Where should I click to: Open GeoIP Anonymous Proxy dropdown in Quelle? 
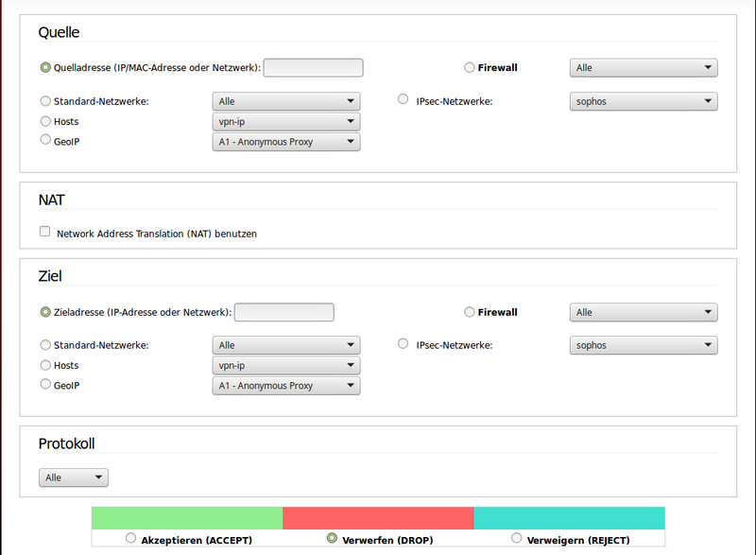tap(285, 142)
